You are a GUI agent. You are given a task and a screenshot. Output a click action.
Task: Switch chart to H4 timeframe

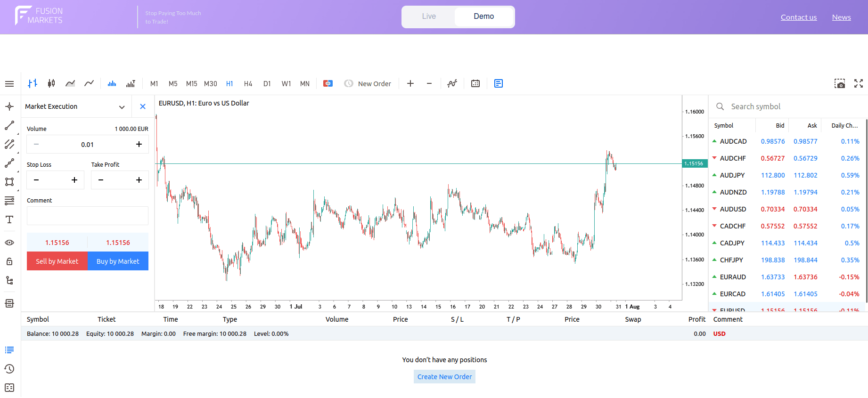click(x=248, y=83)
